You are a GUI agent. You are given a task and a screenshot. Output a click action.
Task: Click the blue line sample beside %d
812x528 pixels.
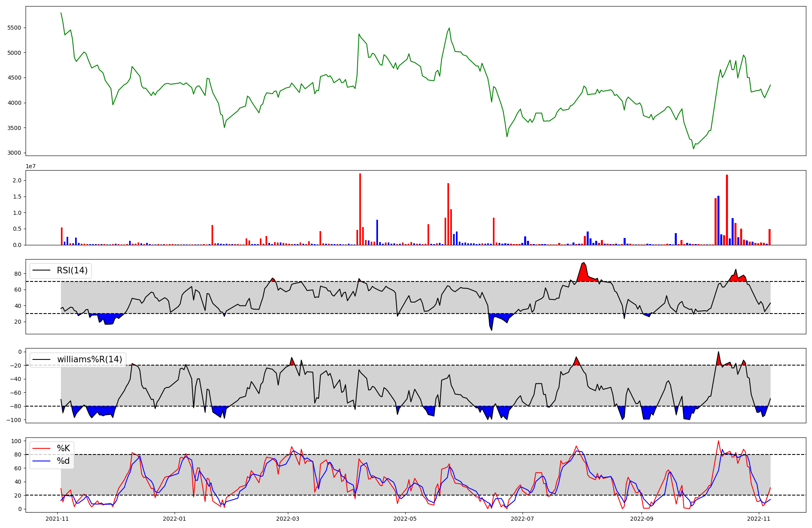click(x=42, y=461)
